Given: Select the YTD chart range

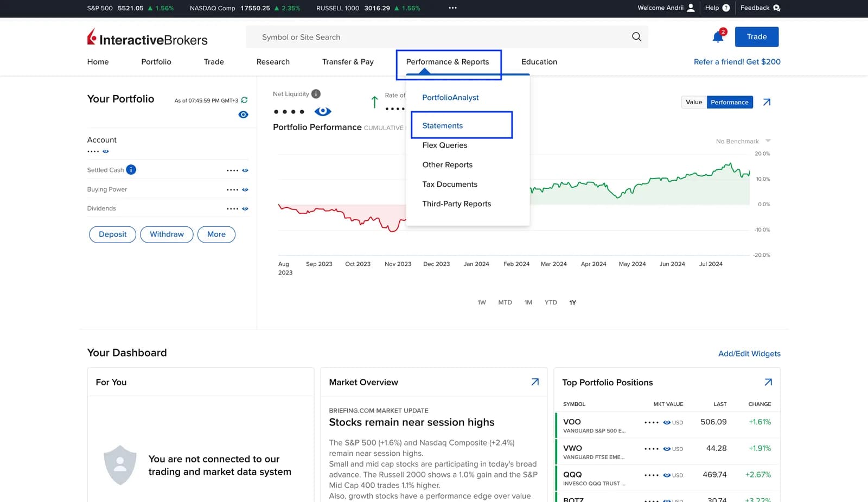Looking at the screenshot, I should point(551,302).
